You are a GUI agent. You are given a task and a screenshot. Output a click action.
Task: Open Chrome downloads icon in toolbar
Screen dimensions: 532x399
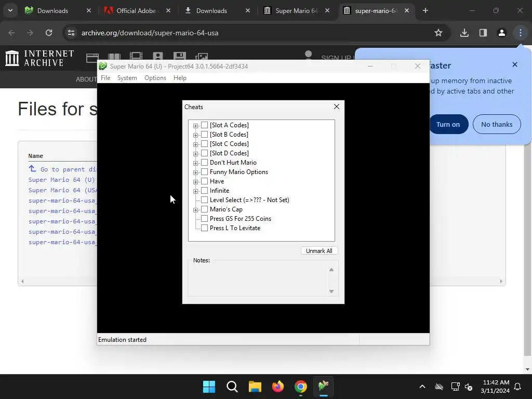click(x=464, y=33)
